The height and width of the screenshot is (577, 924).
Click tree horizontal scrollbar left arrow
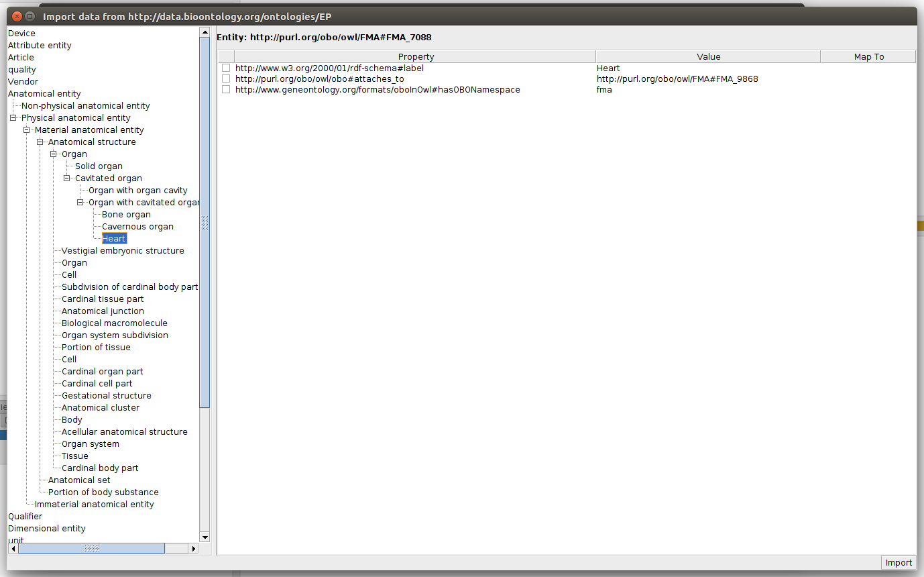tap(13, 548)
